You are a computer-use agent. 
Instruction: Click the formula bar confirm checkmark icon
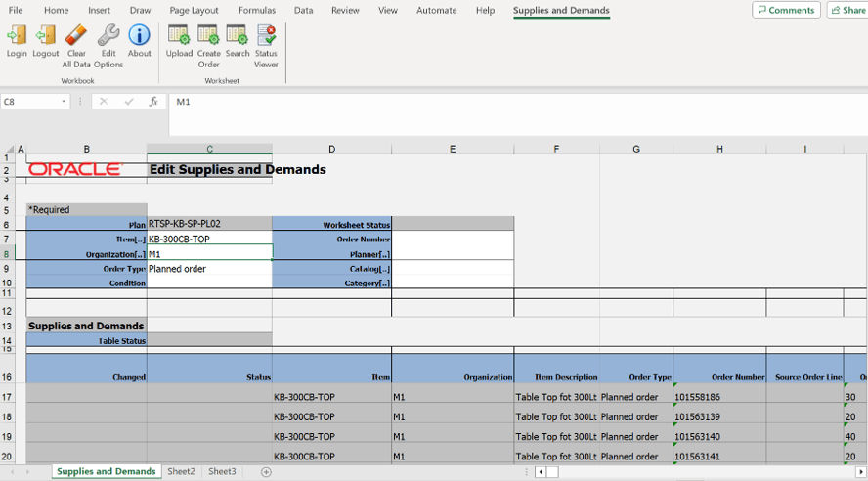[128, 102]
